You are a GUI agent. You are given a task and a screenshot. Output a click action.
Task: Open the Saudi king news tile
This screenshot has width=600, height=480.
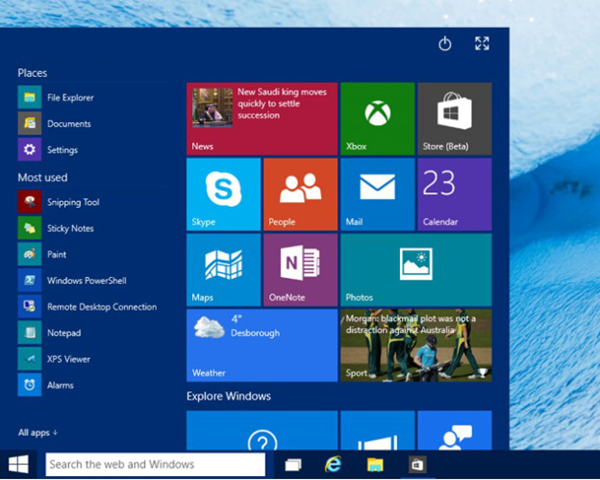point(262,118)
